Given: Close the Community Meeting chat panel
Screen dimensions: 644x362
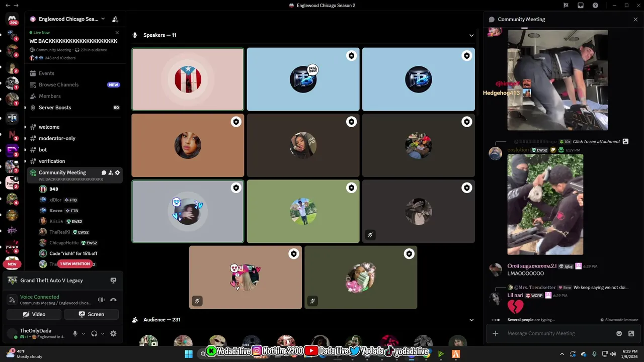Looking at the screenshot, I should (635, 19).
